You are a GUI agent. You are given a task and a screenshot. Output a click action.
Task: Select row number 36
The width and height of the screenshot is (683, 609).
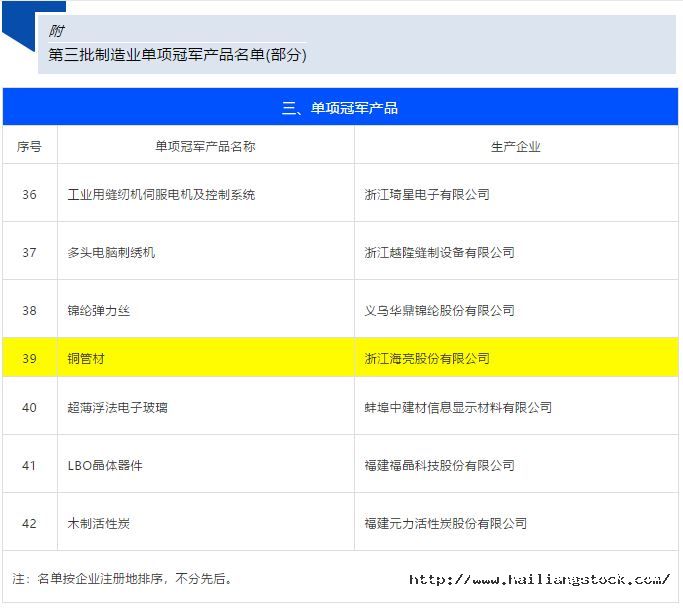[x=29, y=194]
